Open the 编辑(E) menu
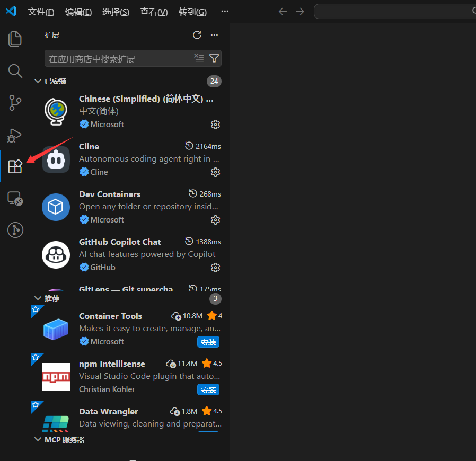 [x=78, y=12]
